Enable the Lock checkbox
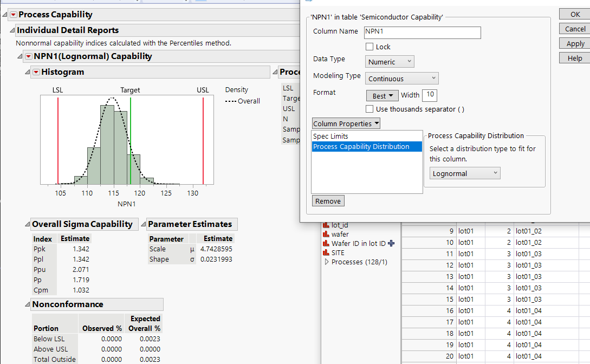 [x=370, y=47]
